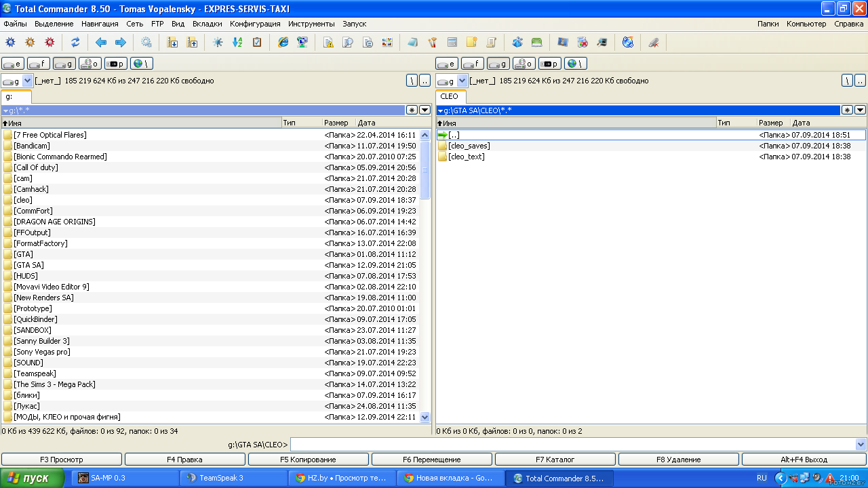Click the blue messenger figures icon
The height and width of the screenshot is (488, 868).
coord(517,42)
